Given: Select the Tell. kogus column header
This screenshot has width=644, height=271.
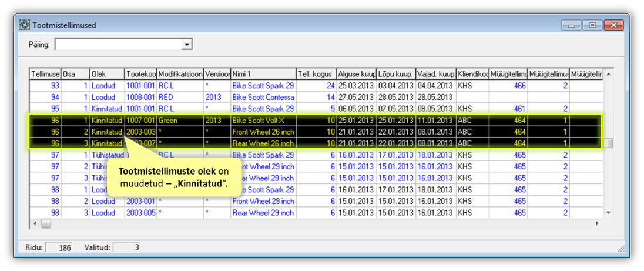Looking at the screenshot, I should point(316,74).
